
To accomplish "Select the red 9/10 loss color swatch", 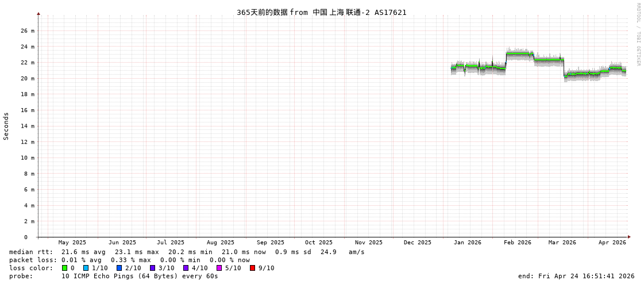I will 252,268.
